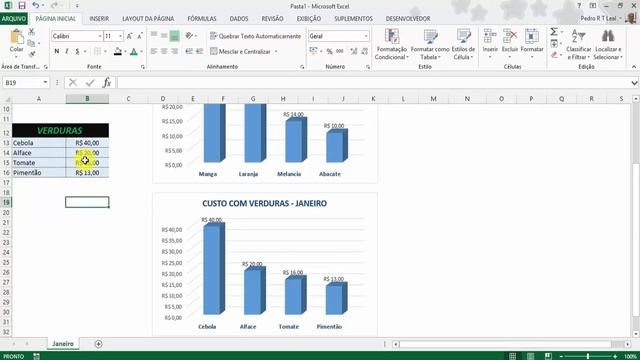Screen dimensions: 640x360
Task: Open the Name Box dropdown arrow
Action: pos(45,82)
